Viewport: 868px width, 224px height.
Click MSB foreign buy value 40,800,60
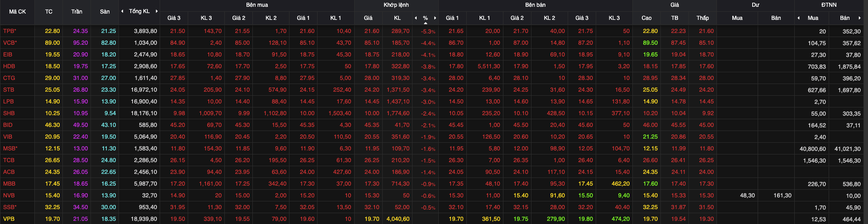click(x=813, y=149)
